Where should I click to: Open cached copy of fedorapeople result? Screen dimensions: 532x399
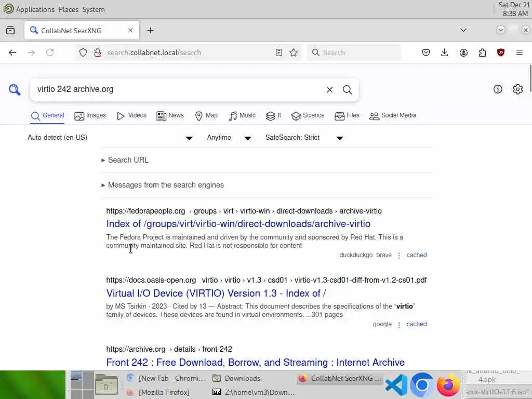(417, 255)
